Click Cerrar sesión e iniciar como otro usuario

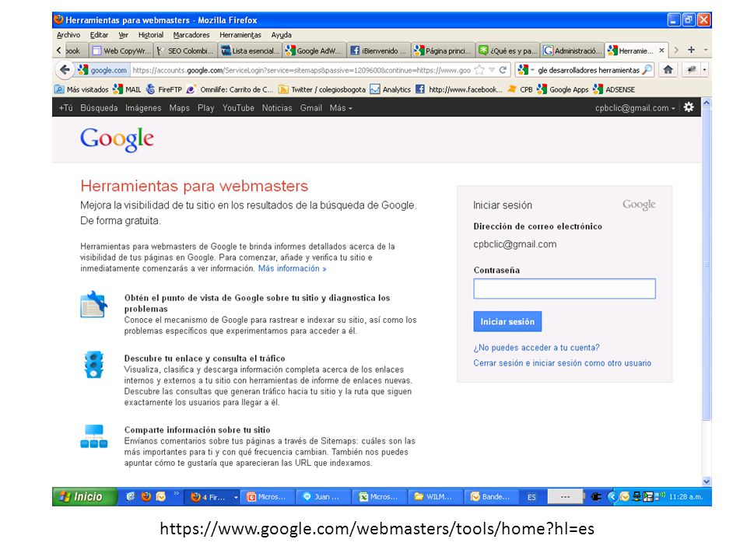562,363
